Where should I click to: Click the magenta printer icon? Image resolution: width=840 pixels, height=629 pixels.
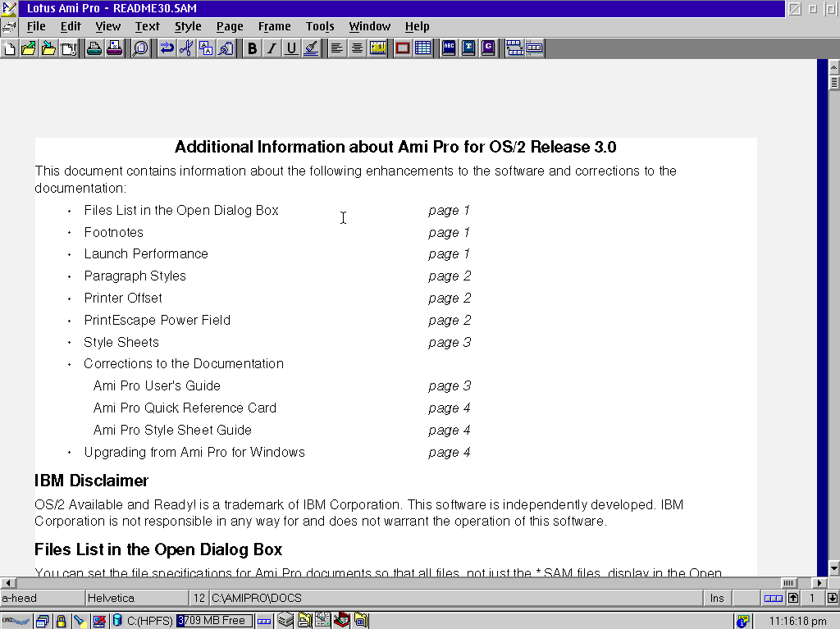point(114,48)
